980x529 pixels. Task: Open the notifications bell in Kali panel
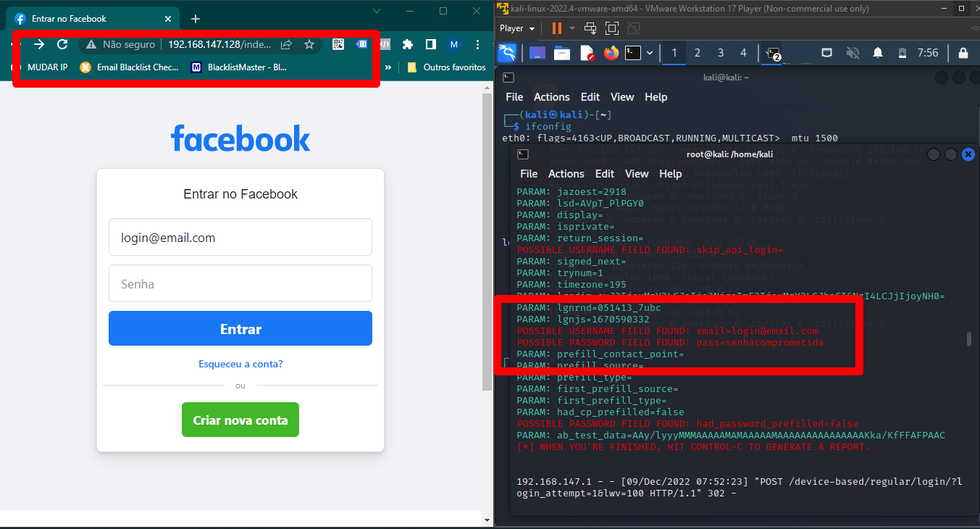[x=878, y=53]
